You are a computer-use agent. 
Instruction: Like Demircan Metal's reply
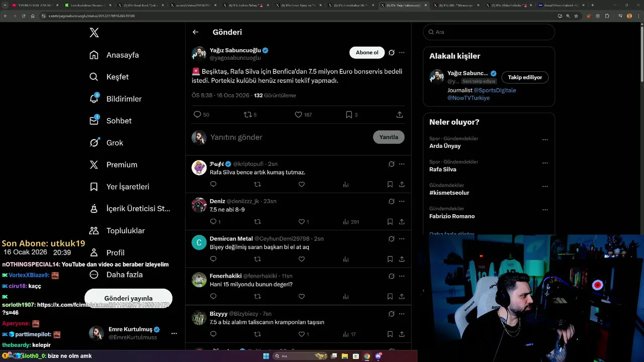[x=301, y=259]
